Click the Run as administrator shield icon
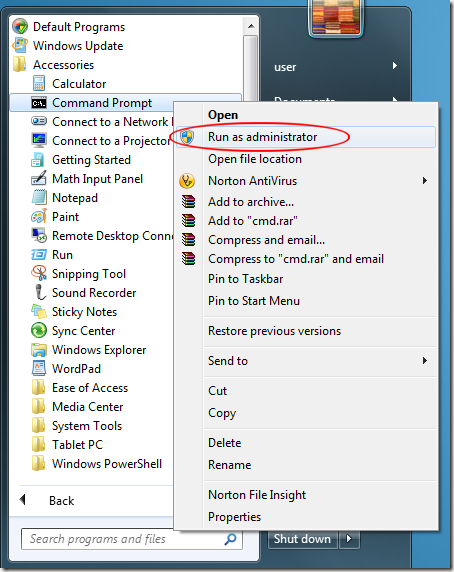454x572 pixels. click(187, 137)
